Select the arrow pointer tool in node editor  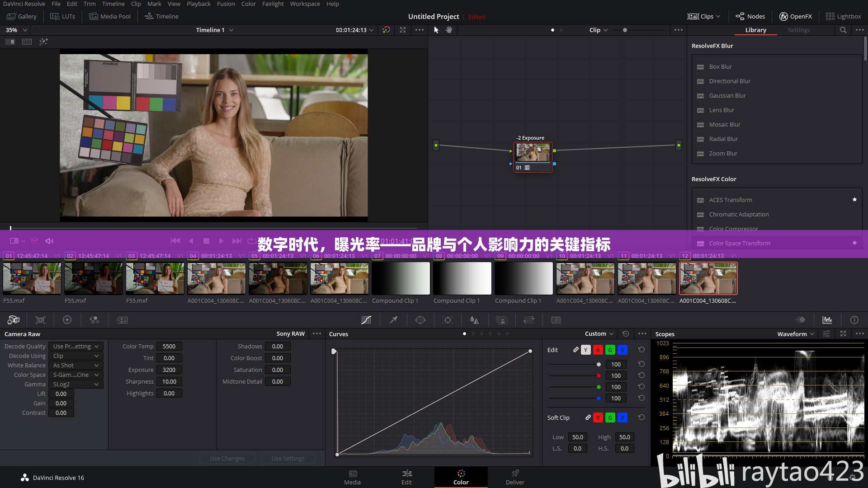pyautogui.click(x=436, y=30)
